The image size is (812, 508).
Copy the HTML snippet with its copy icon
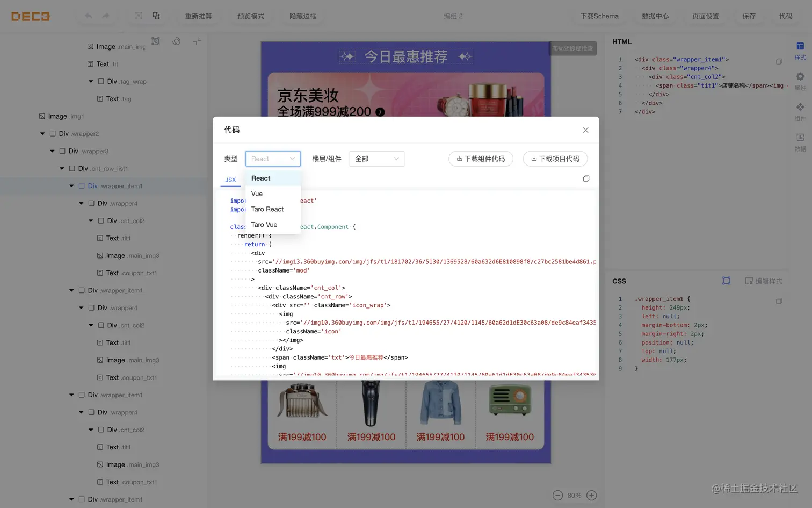(x=779, y=61)
